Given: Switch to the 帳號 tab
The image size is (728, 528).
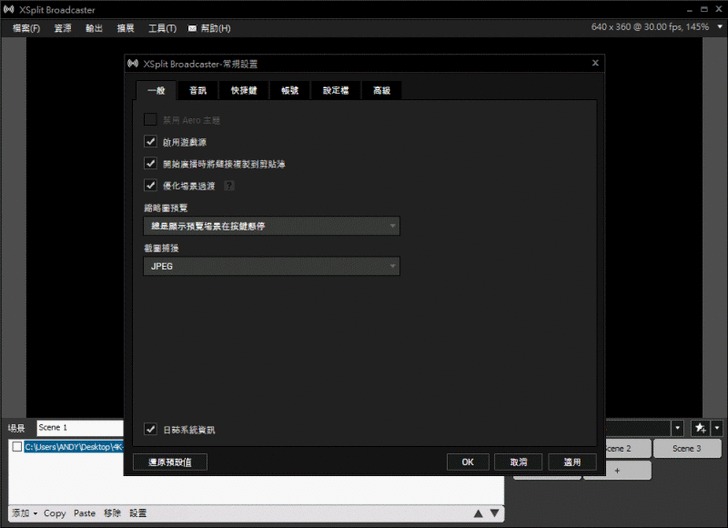Looking at the screenshot, I should point(290,91).
